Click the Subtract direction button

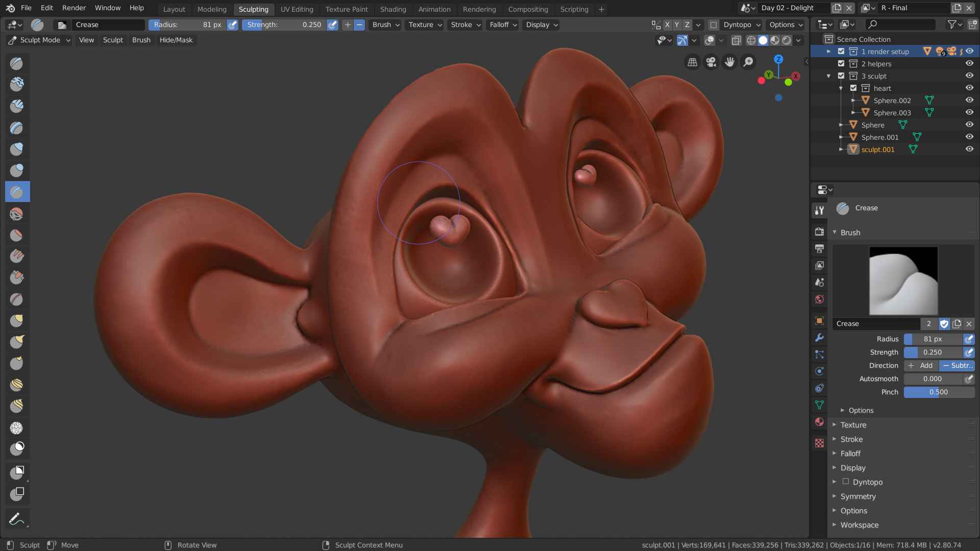pyautogui.click(x=958, y=365)
